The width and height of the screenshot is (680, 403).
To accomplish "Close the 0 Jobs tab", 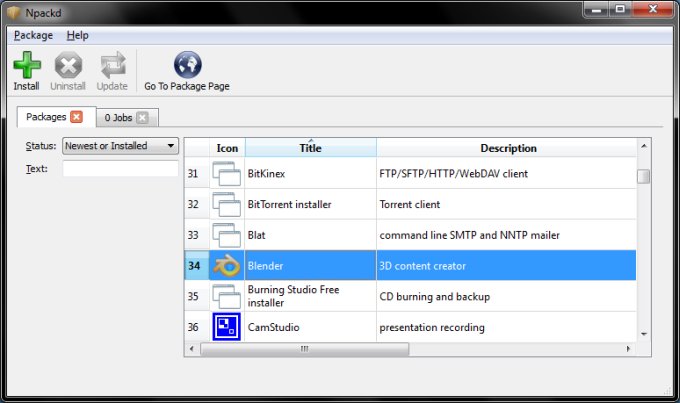I will coord(142,118).
